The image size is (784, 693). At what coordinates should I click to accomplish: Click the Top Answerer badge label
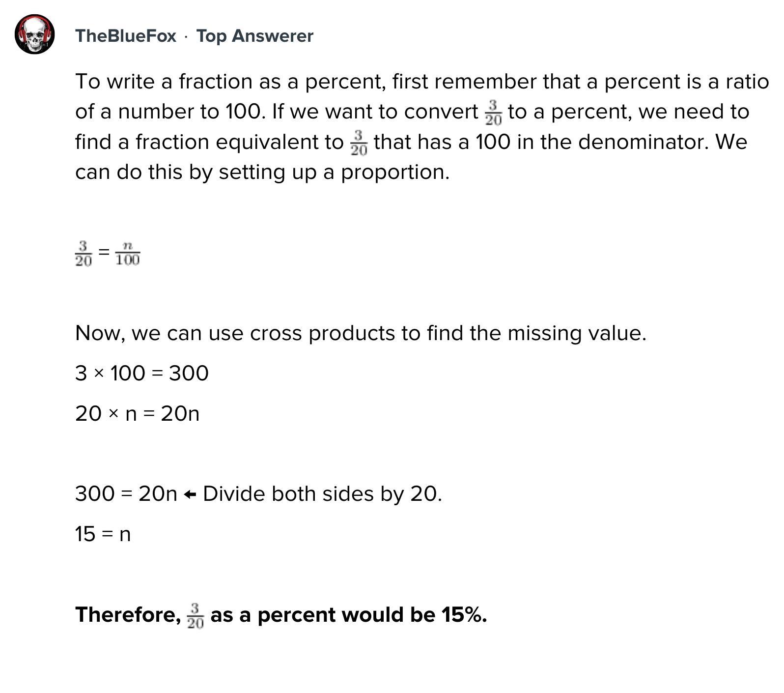(x=254, y=36)
